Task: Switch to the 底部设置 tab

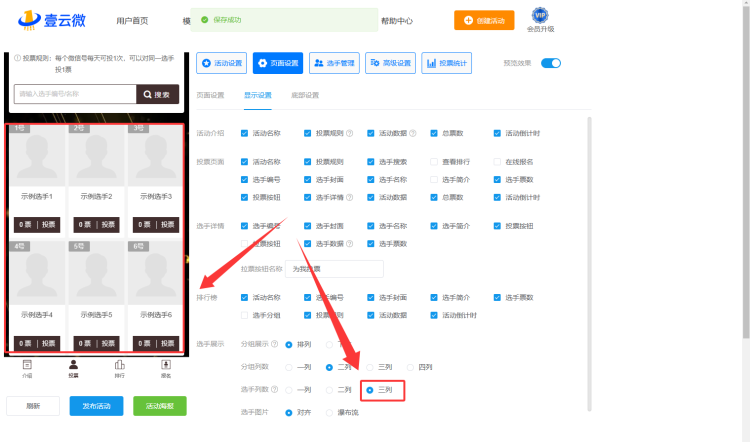Action: click(x=305, y=95)
